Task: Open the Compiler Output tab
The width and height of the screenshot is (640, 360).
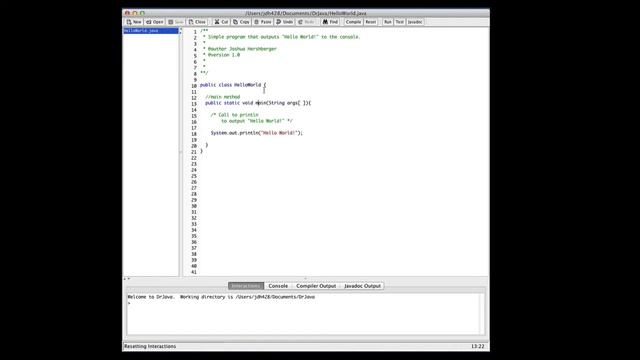Action: pos(316,286)
